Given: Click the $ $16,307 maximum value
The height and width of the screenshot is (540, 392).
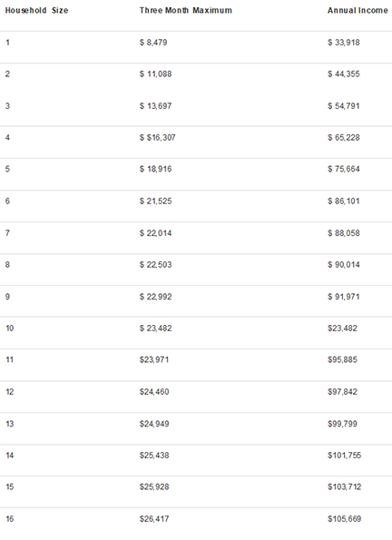Looking at the screenshot, I should 157,137.
